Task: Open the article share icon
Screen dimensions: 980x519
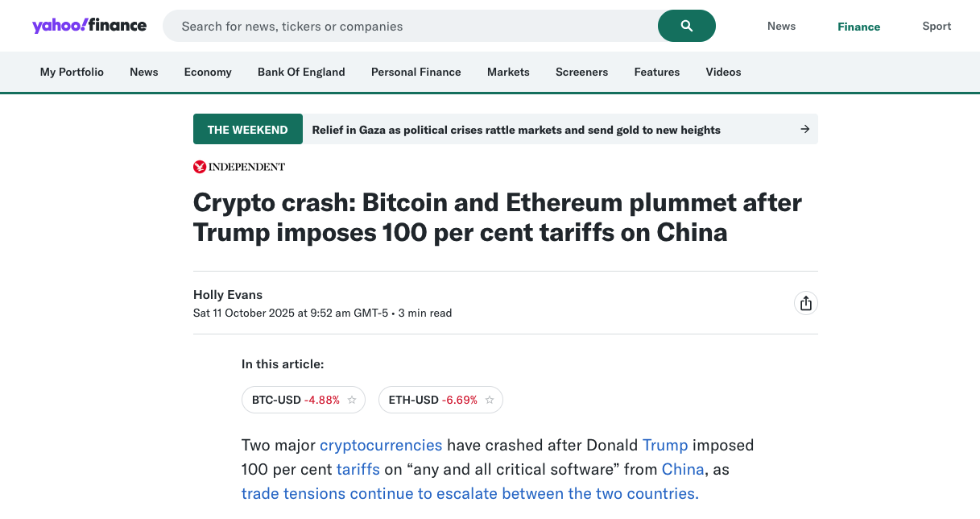Action: tap(805, 303)
